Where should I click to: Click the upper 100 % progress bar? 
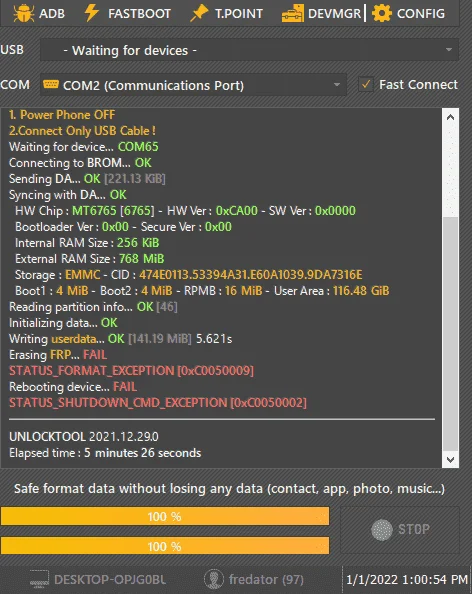[x=165, y=516]
